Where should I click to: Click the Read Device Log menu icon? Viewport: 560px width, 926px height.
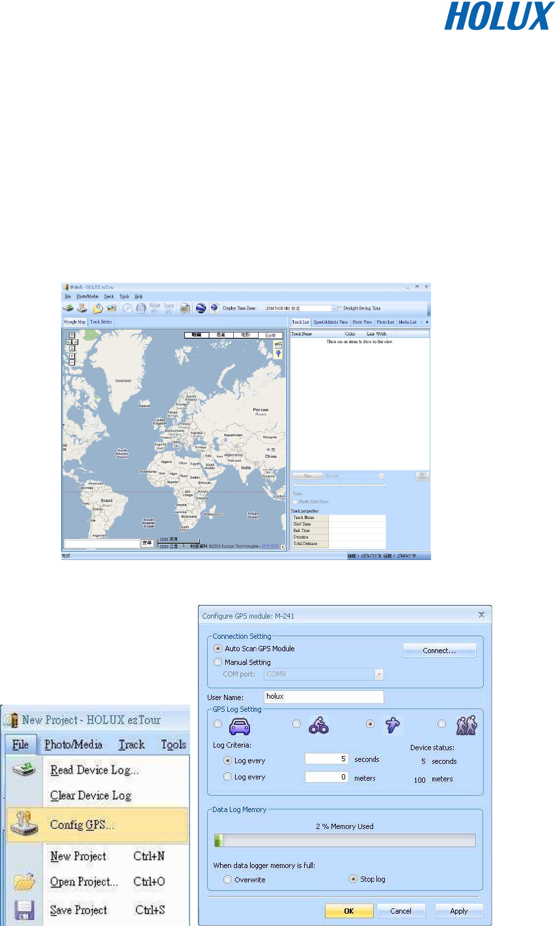23,770
